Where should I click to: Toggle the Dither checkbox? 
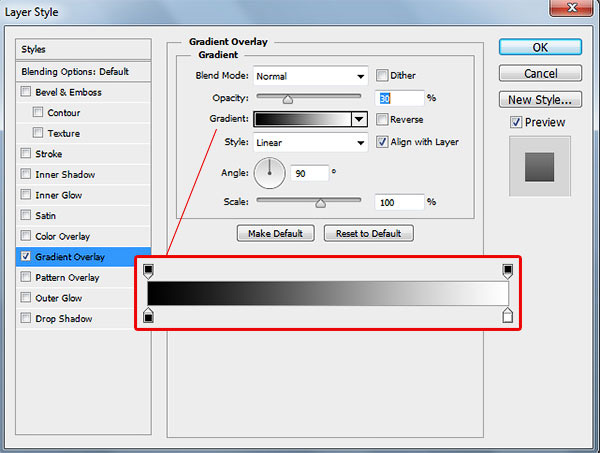[382, 75]
